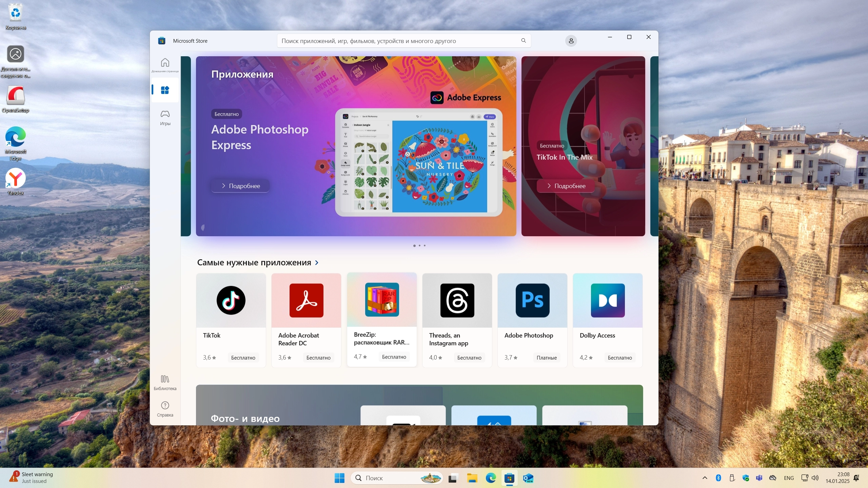The image size is (868, 488).
Task: Select the second carousel page dot
Action: coord(419,245)
